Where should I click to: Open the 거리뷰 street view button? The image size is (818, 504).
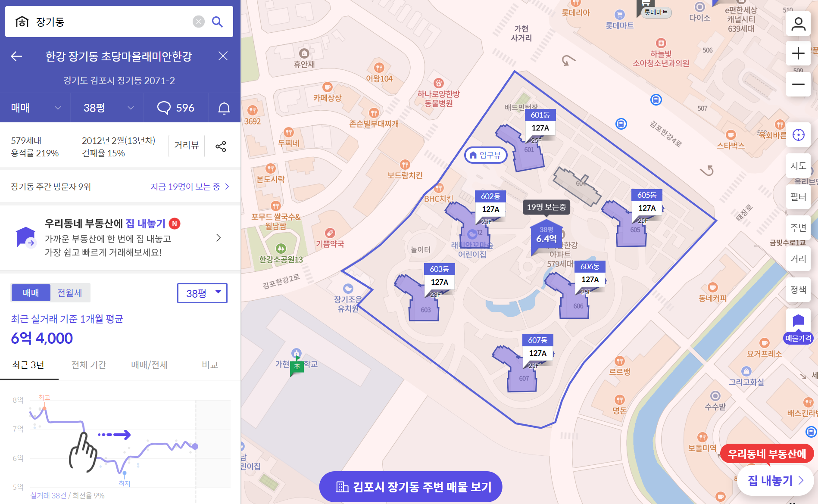point(187,146)
